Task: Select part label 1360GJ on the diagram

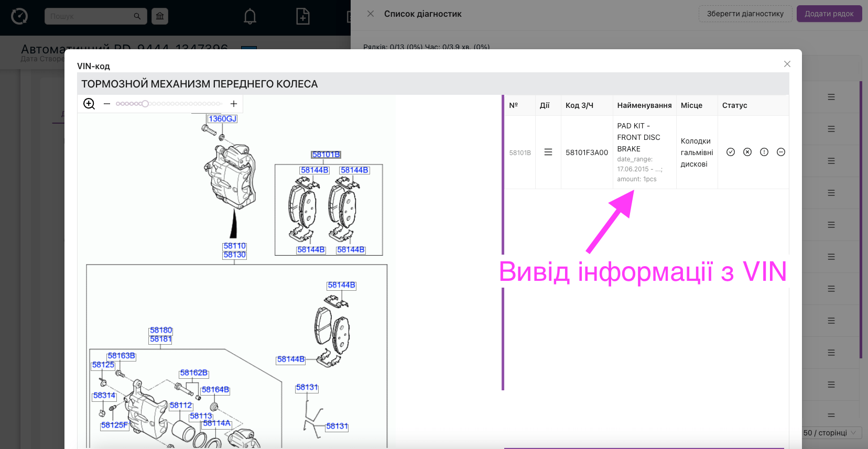Action: (222, 119)
